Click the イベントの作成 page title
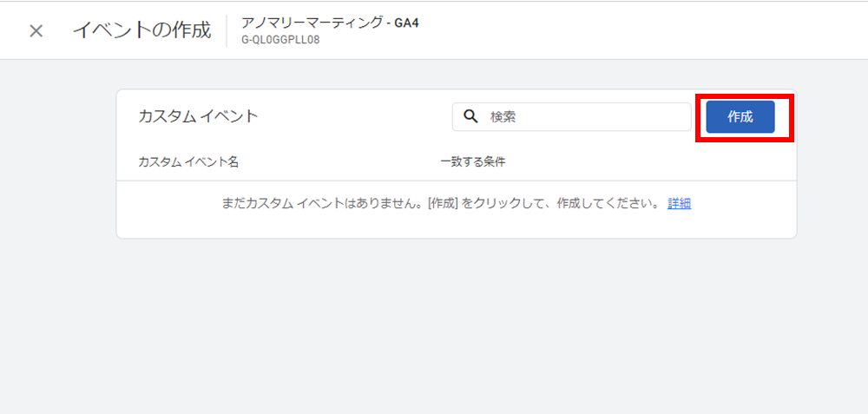Screen dimensions: 868x414 tap(141, 30)
